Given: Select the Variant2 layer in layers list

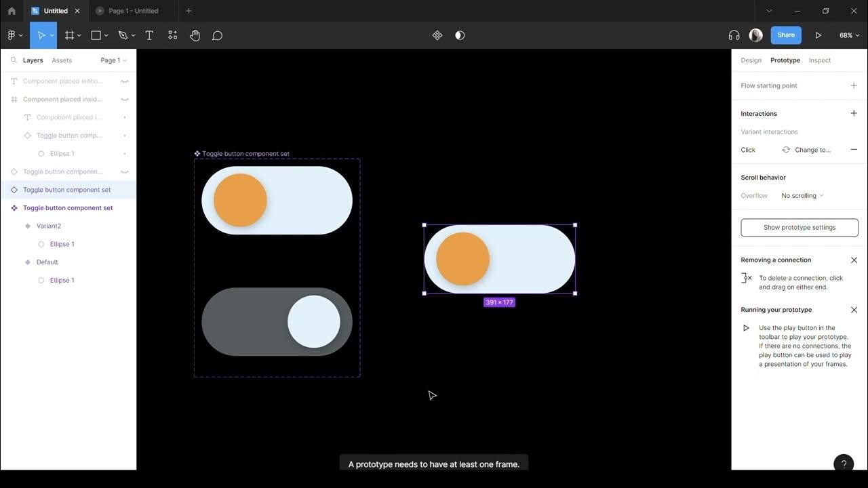Looking at the screenshot, I should 49,226.
